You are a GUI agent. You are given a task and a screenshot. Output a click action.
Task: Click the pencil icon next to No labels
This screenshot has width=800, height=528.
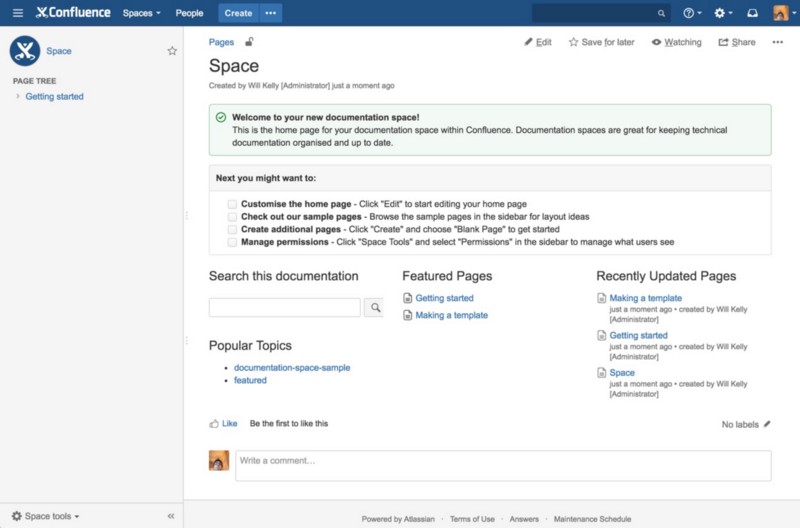pyautogui.click(x=767, y=424)
